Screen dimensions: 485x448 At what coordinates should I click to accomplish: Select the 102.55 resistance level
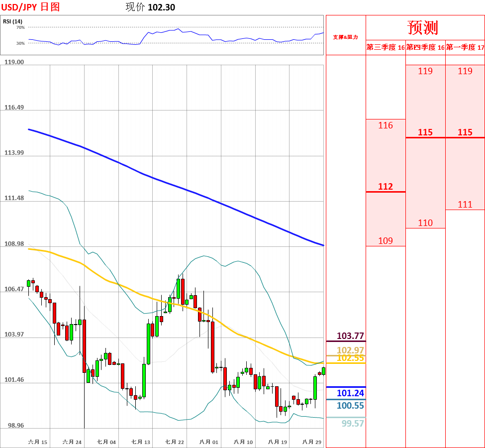pyautogui.click(x=350, y=358)
